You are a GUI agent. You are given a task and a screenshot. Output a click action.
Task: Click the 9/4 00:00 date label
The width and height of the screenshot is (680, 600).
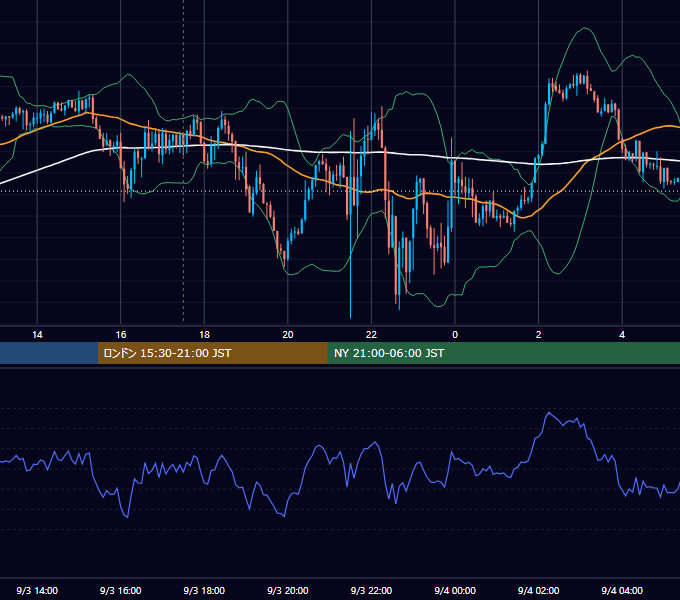(455, 590)
